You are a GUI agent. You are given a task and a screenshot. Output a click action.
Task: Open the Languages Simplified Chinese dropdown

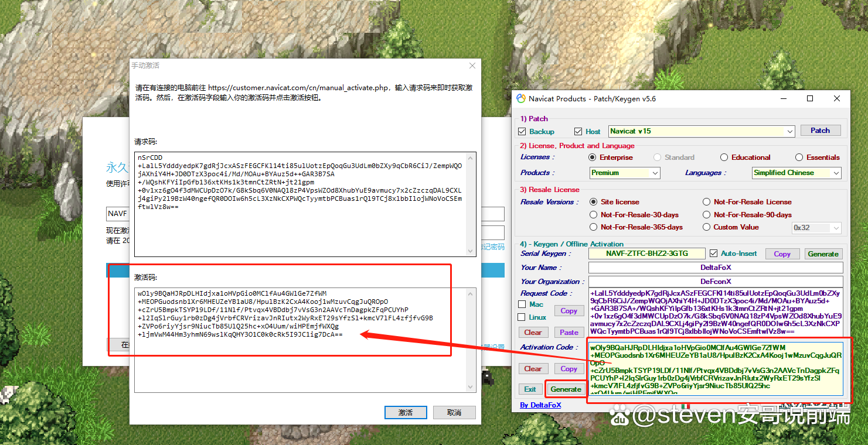pyautogui.click(x=835, y=173)
